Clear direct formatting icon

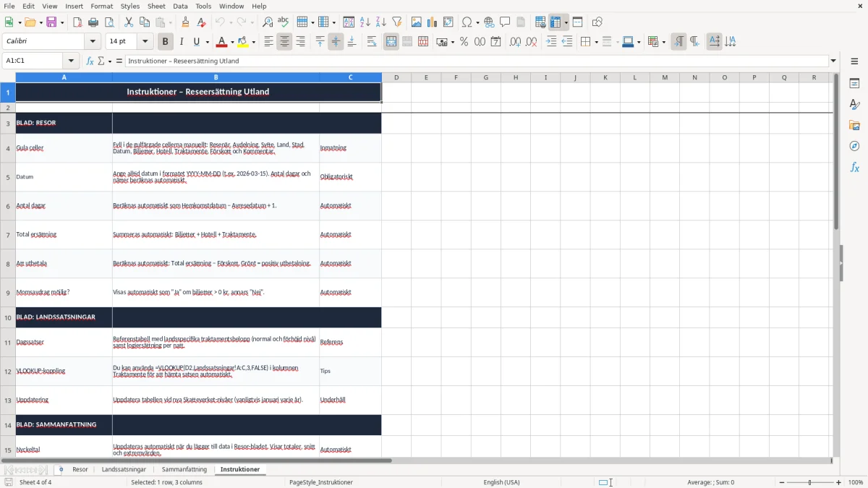click(x=202, y=22)
